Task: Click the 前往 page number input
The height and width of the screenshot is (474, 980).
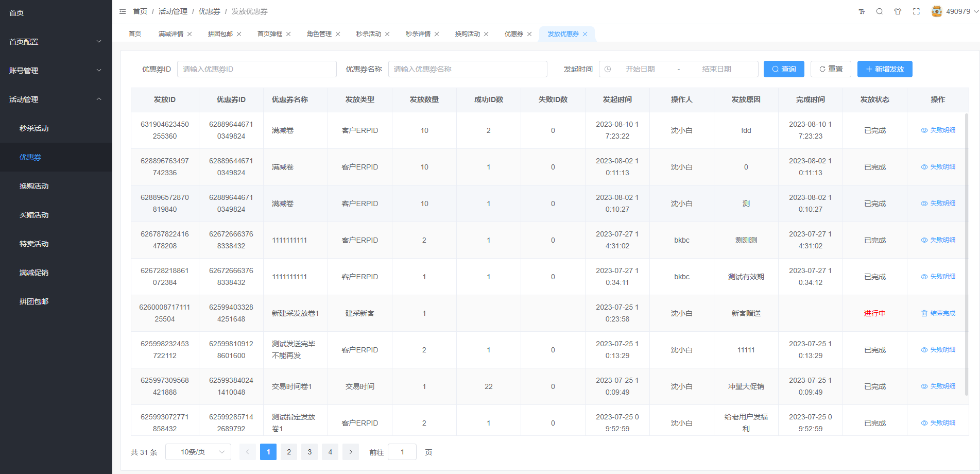Action: click(x=402, y=452)
